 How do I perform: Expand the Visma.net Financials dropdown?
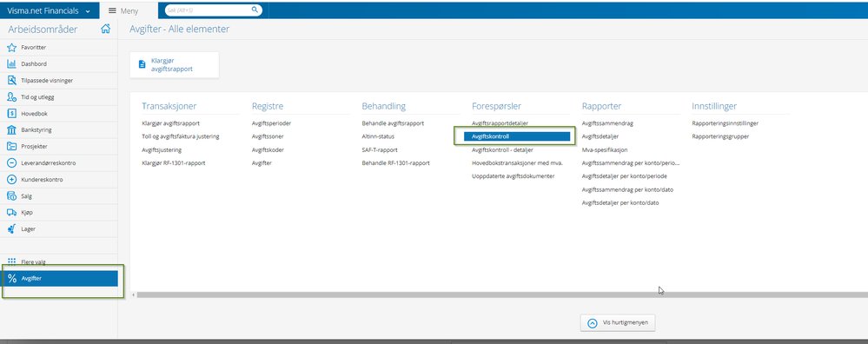point(88,11)
